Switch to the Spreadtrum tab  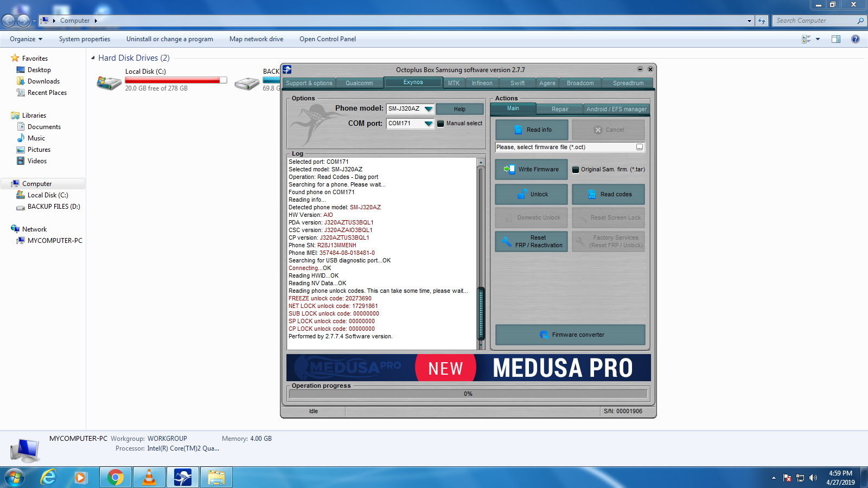(x=628, y=83)
